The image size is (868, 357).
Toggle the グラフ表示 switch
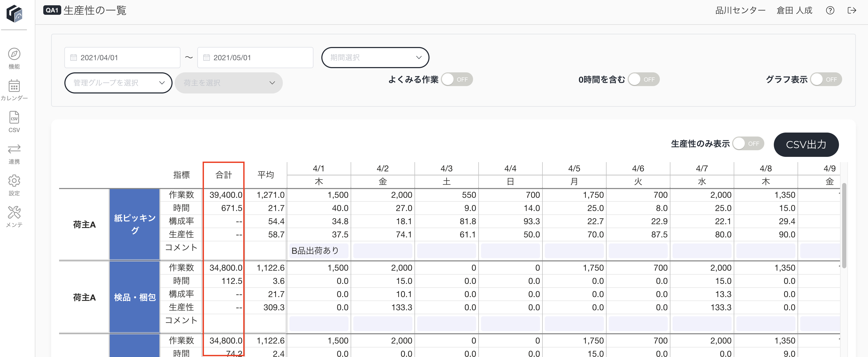point(826,79)
